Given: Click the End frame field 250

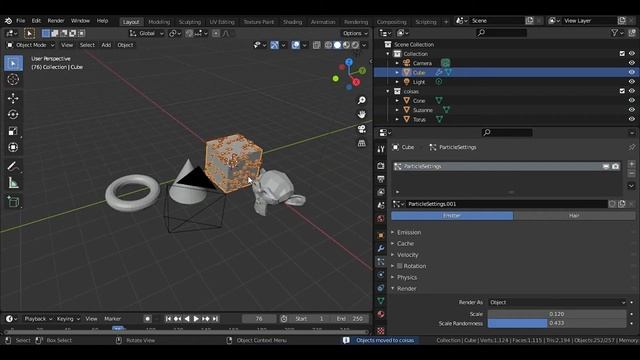Looking at the screenshot, I should coord(351,319).
